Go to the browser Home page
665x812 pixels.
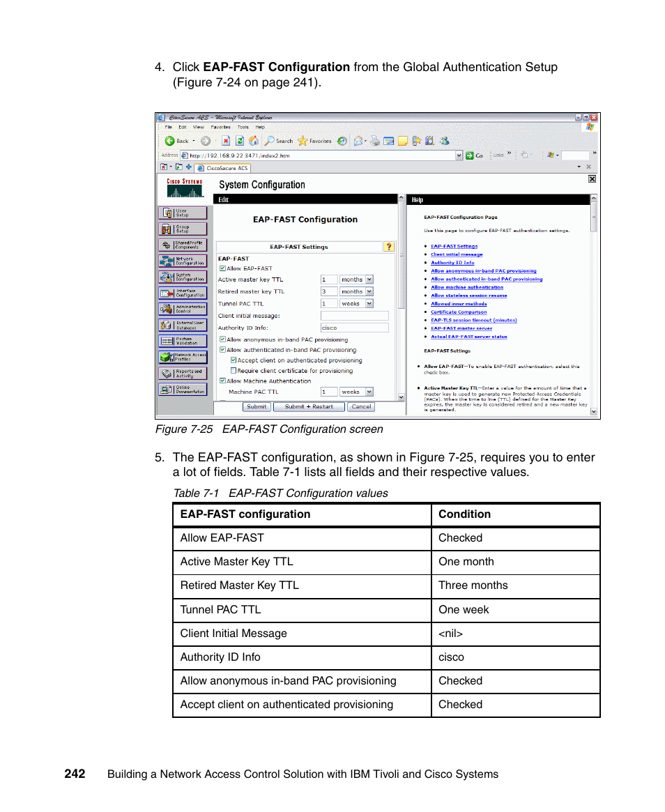pyautogui.click(x=254, y=141)
